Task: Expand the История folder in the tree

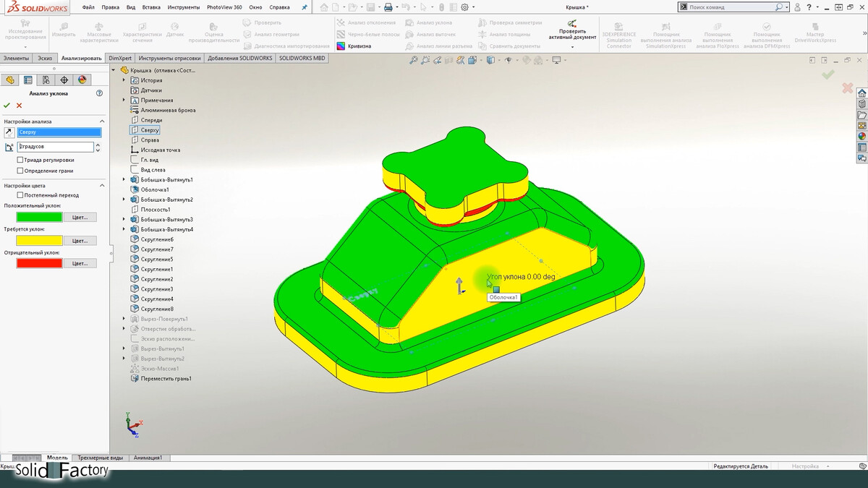Action: click(x=124, y=80)
